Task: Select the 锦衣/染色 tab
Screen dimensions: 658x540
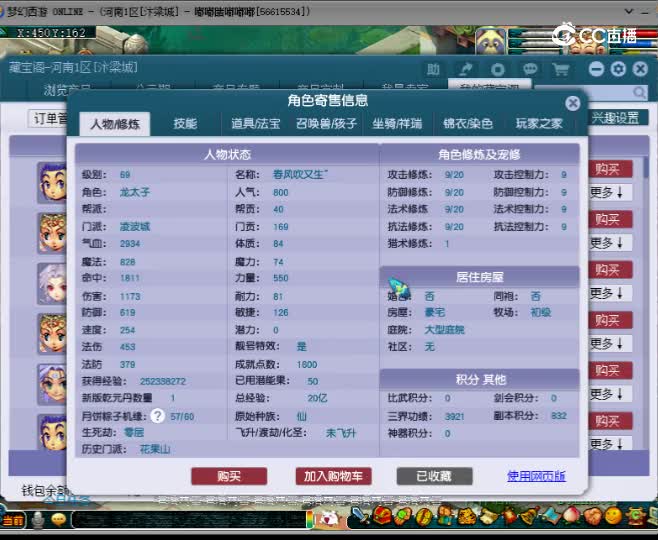Action: pyautogui.click(x=467, y=123)
